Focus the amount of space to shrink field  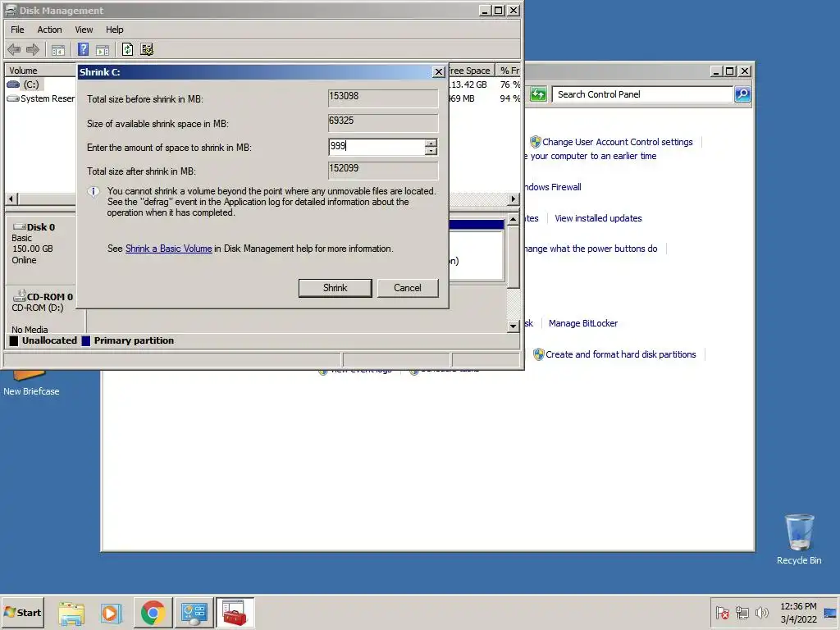pos(377,147)
